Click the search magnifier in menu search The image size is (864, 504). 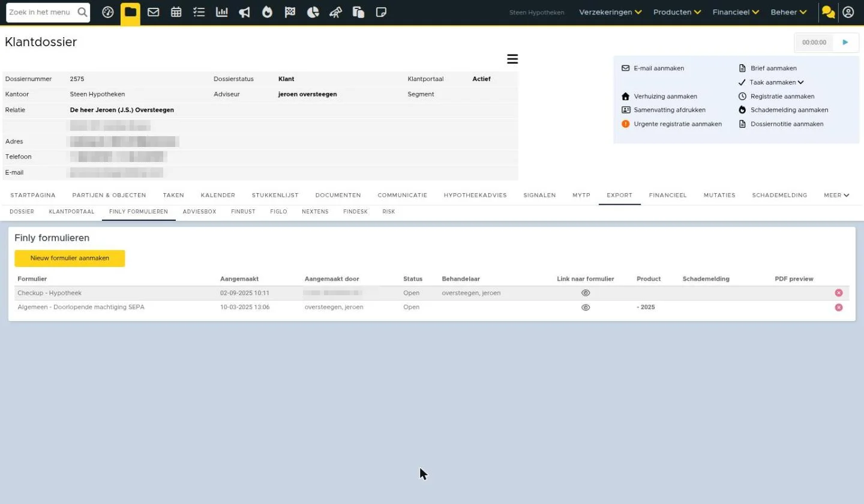pos(83,12)
